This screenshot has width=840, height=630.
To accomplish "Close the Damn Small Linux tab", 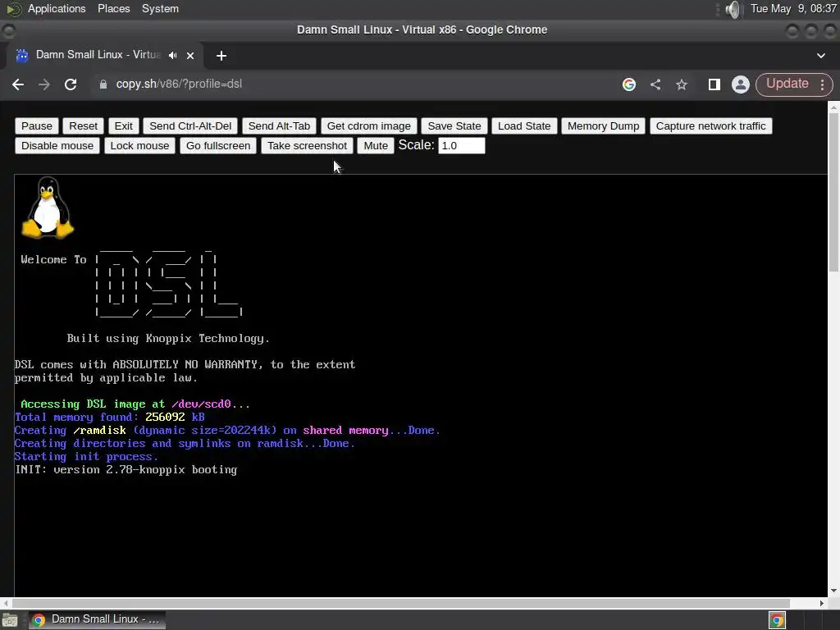I will click(x=190, y=55).
